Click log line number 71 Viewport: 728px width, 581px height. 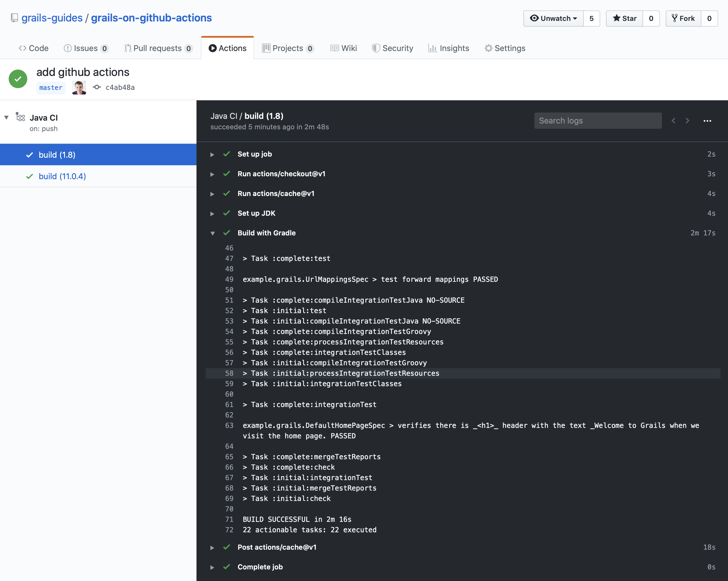click(229, 519)
